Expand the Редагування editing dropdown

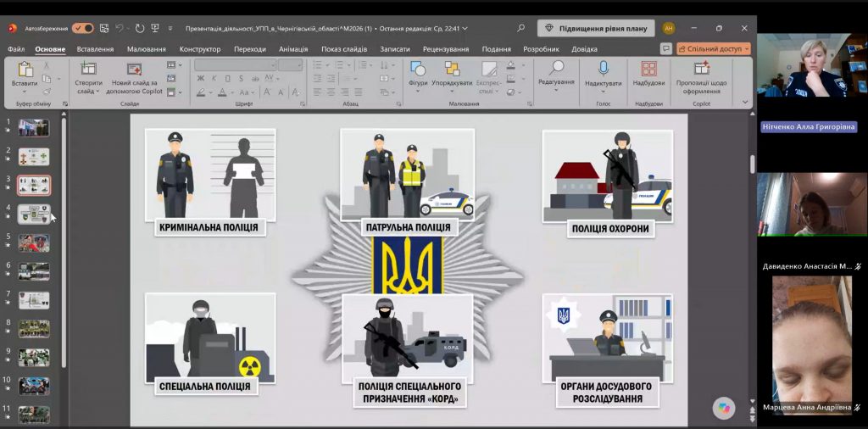click(x=556, y=91)
